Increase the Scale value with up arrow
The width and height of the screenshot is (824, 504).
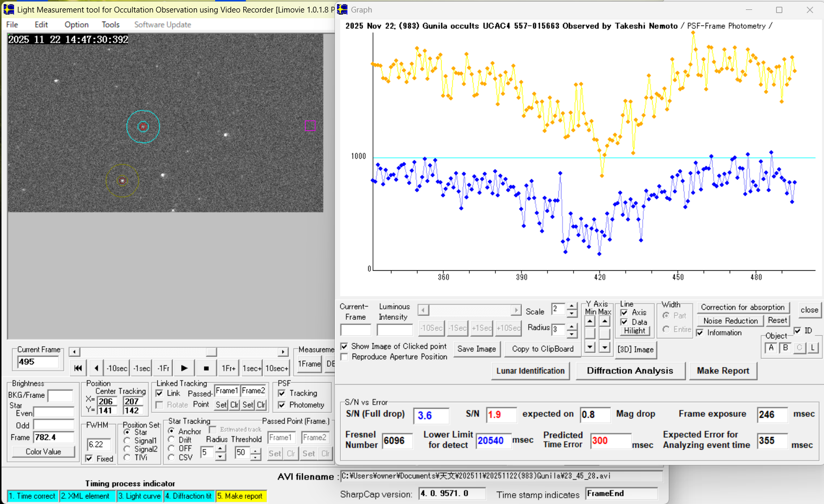(572, 306)
